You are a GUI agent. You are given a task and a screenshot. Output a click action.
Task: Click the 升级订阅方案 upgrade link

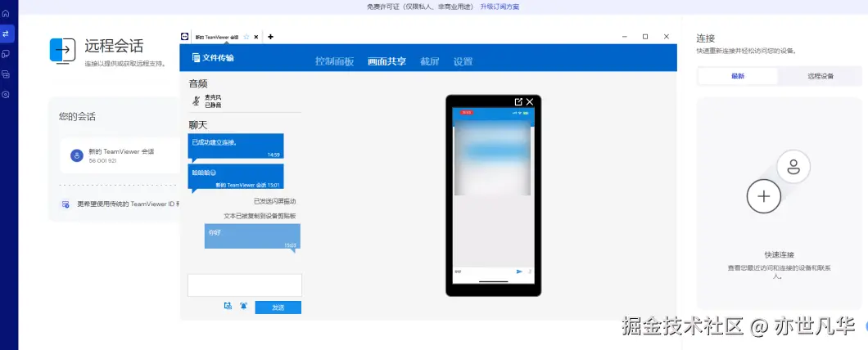click(x=500, y=7)
